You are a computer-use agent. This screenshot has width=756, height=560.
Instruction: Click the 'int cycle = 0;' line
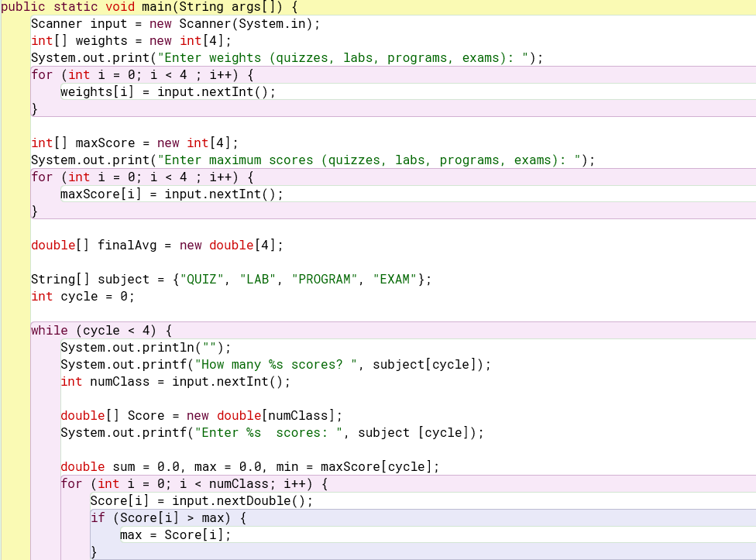[83, 297]
